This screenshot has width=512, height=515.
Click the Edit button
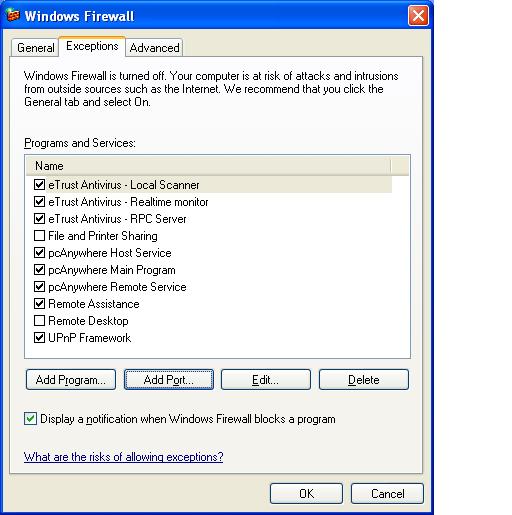[266, 379]
